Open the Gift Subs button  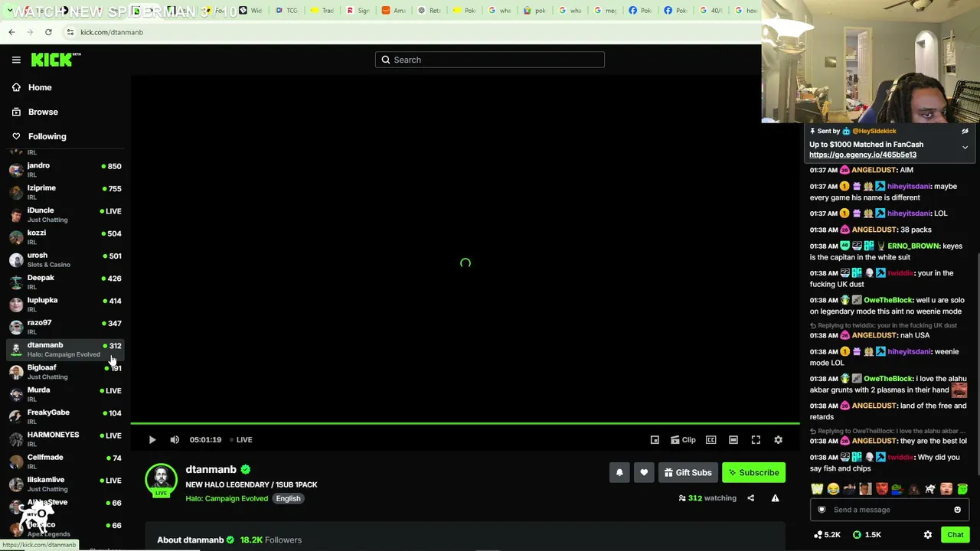(688, 472)
